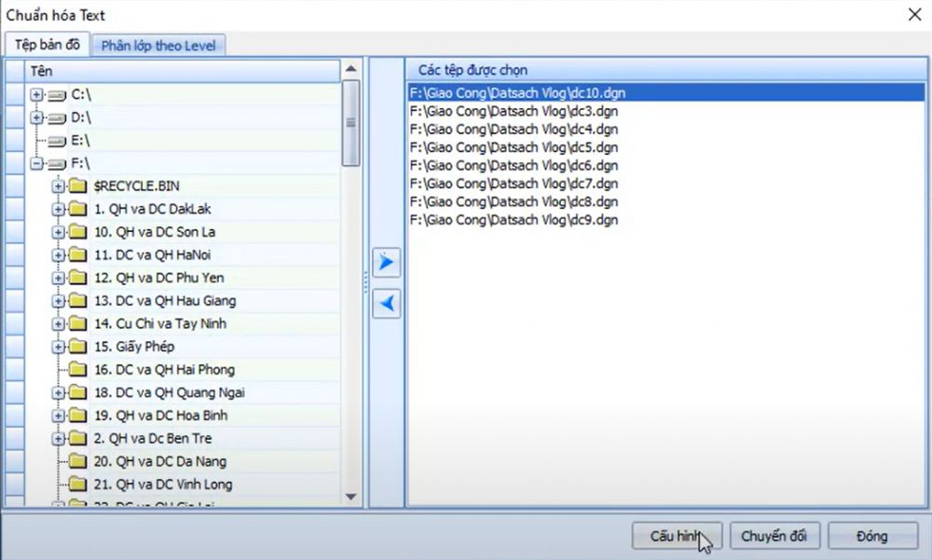Click the folder icon beside '15. Giấy Phép'
Viewport: 932px width, 560px height.
tap(79, 346)
